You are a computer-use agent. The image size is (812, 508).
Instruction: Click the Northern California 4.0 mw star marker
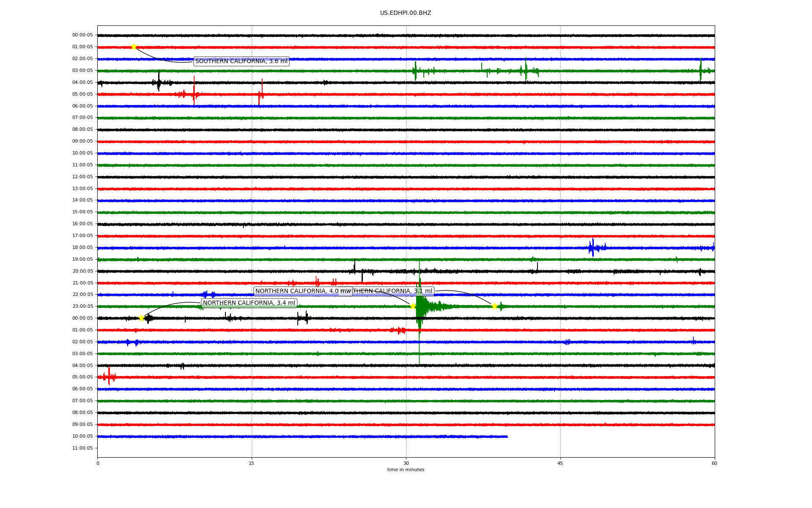(413, 306)
